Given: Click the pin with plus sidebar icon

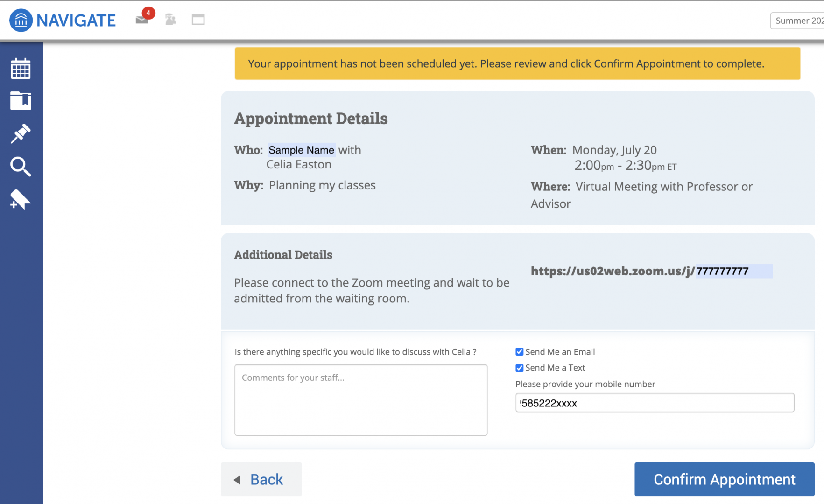Looking at the screenshot, I should pyautogui.click(x=21, y=200).
